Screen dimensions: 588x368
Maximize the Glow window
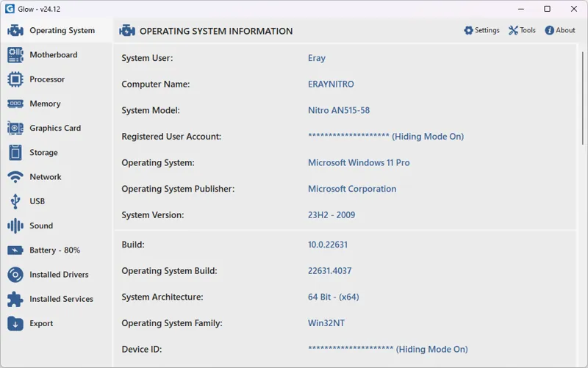coord(547,9)
